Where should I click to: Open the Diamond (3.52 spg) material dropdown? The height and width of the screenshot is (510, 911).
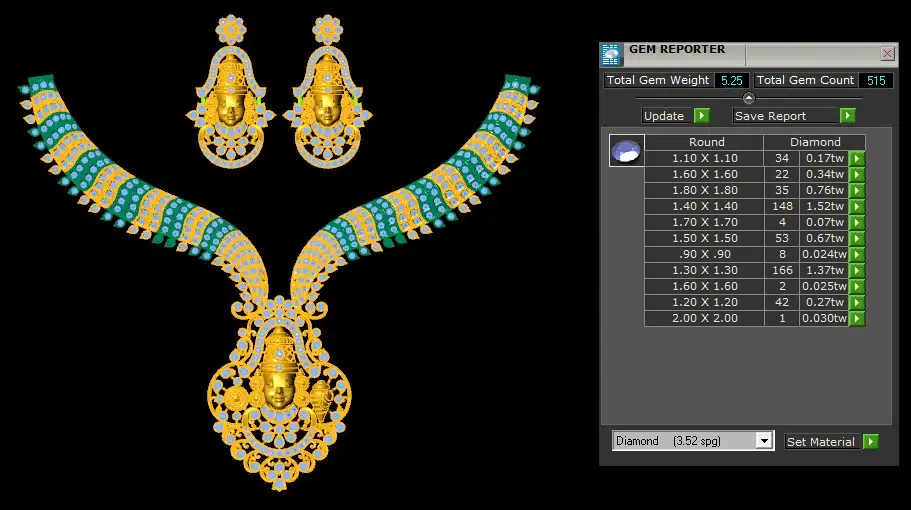point(764,441)
